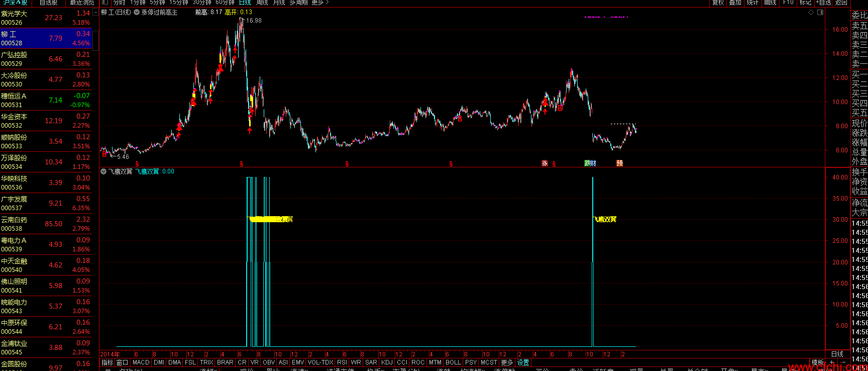Click the scroll-up arrow of stock list
The image size is (868, 371).
pos(95,12)
